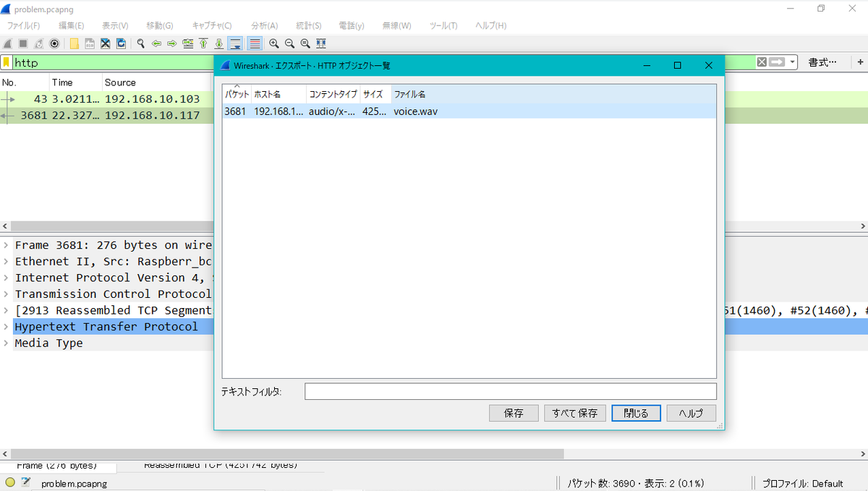Add a filter button with plus icon
Image resolution: width=868 pixels, height=491 pixels.
[x=861, y=62]
